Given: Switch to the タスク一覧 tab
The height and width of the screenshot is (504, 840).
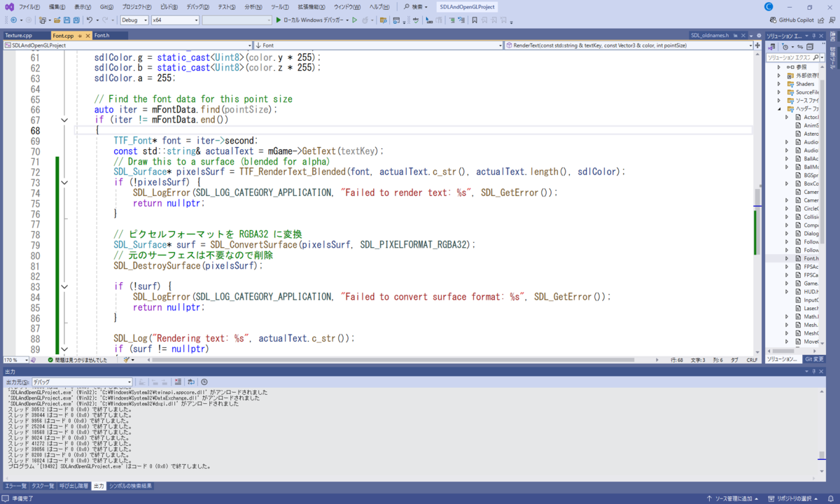Looking at the screenshot, I should [43, 486].
